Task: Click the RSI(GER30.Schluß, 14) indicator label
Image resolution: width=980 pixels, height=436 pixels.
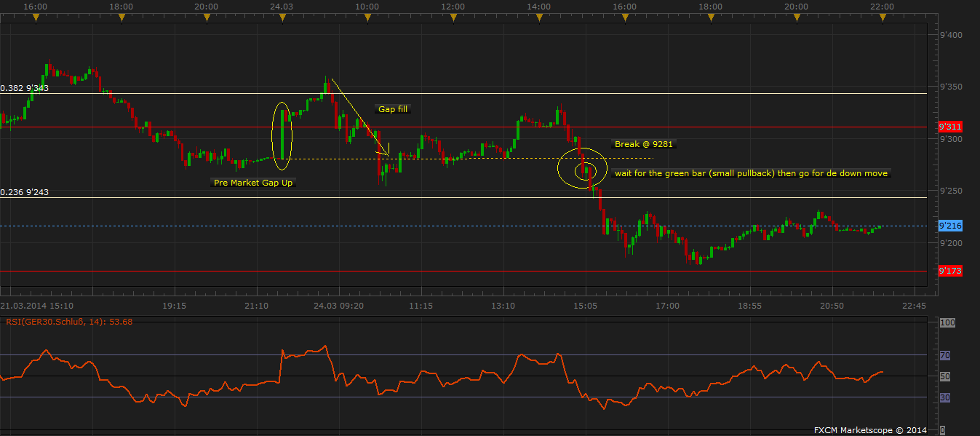Action: tap(70, 321)
